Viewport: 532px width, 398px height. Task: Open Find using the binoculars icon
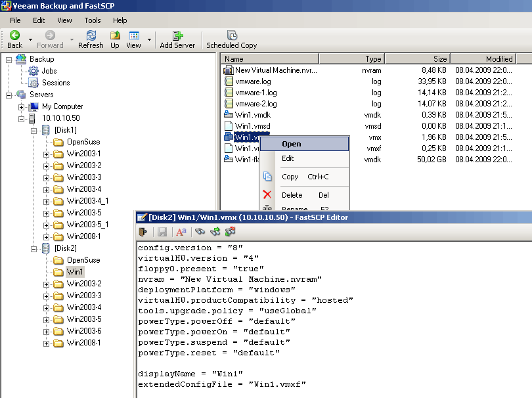(x=200, y=231)
